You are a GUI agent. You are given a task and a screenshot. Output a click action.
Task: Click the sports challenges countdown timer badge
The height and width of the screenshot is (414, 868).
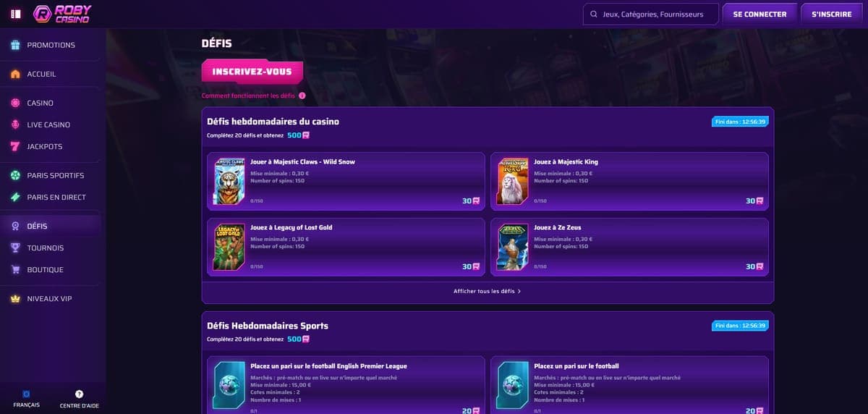740,326
